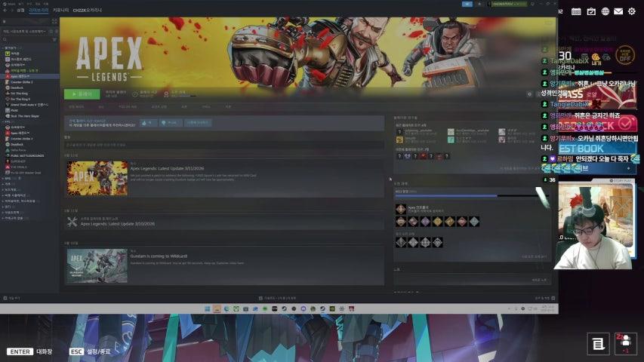Open the games and software filter dropdown
The width and height of the screenshot is (644, 362).
(x=25, y=31)
